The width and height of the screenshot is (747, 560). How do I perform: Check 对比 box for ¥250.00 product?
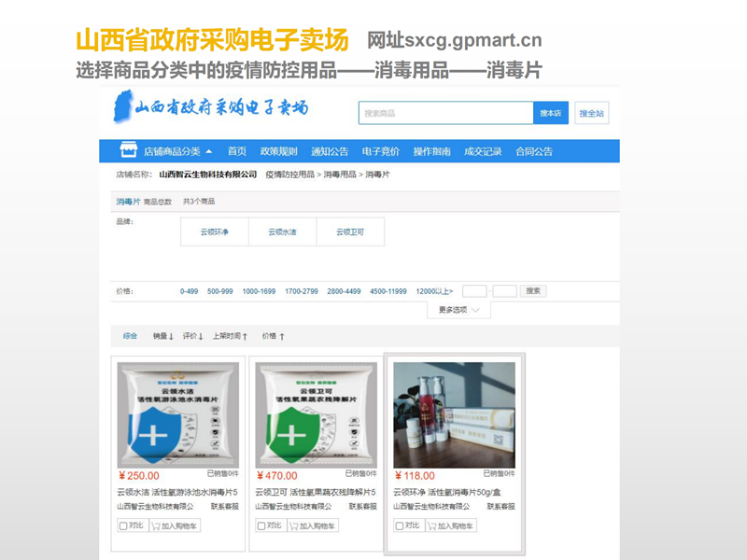123,525
